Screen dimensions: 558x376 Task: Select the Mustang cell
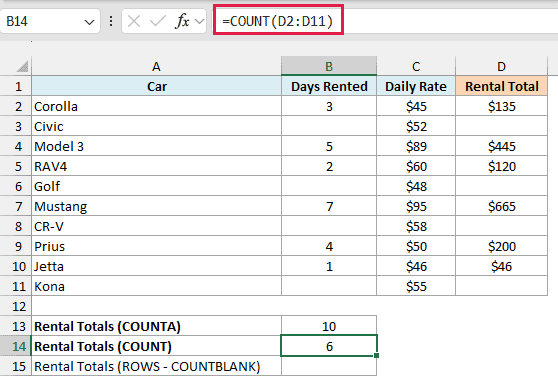(156, 206)
